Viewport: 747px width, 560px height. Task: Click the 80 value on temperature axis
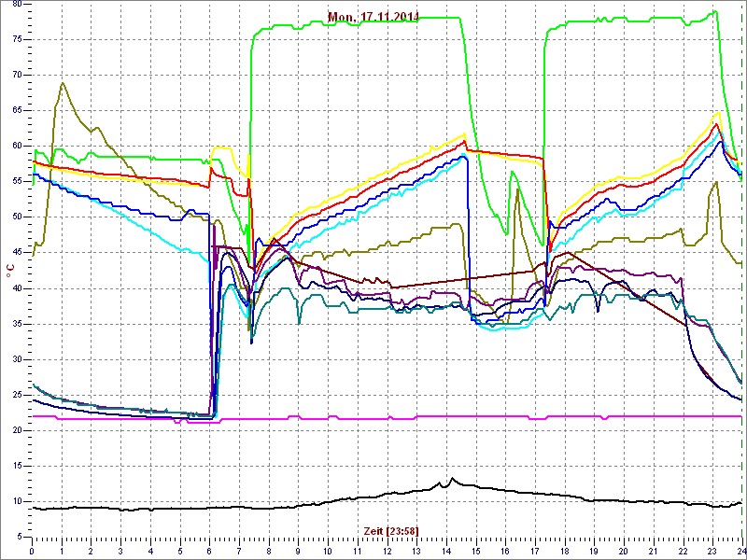(x=16, y=4)
